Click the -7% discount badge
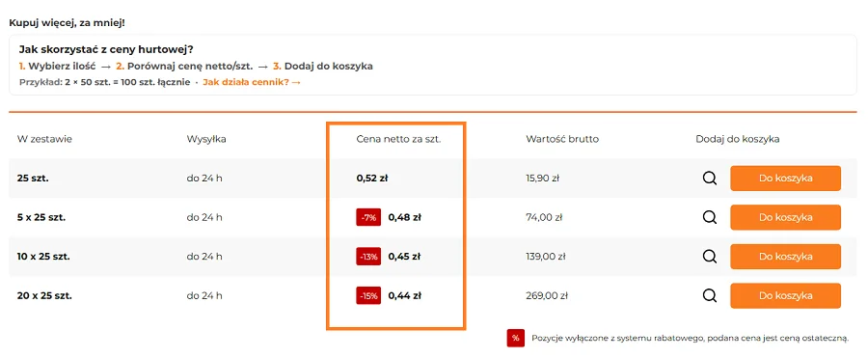The height and width of the screenshot is (358, 868). [368, 218]
